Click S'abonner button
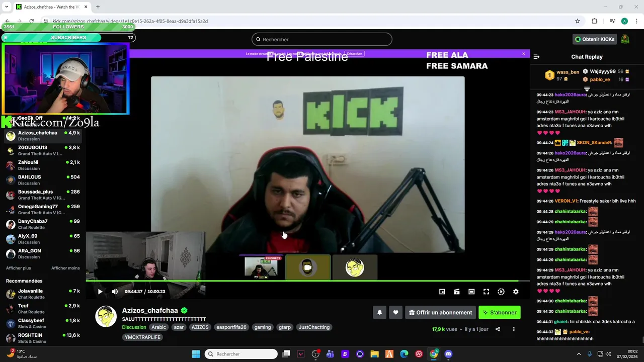The width and height of the screenshot is (644, 362). pyautogui.click(x=500, y=312)
